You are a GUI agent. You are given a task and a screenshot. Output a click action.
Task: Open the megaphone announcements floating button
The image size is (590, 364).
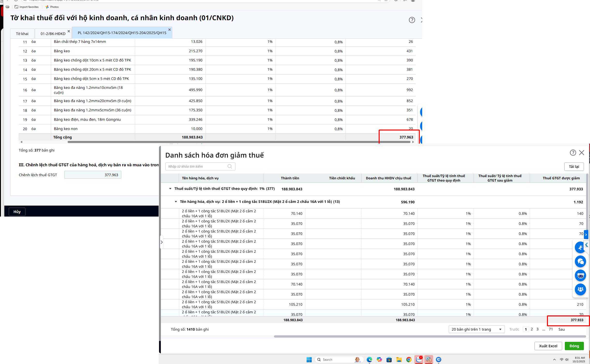[x=580, y=247]
